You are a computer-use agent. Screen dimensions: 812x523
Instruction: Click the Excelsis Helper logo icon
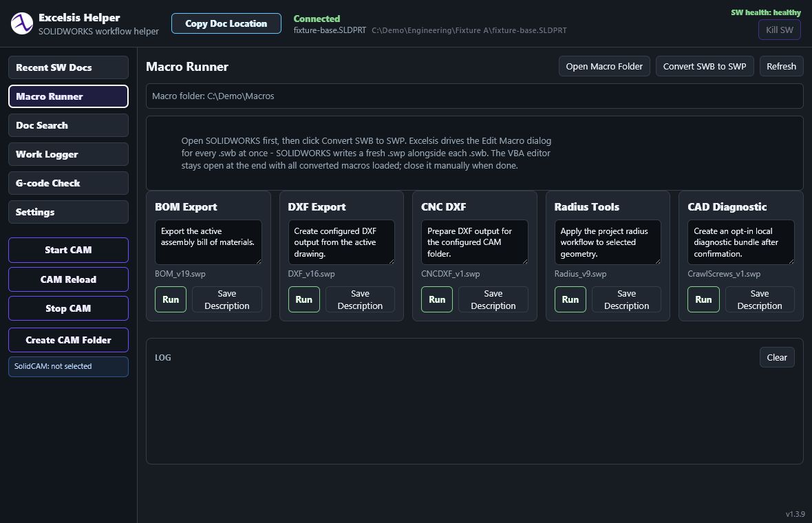pyautogui.click(x=22, y=24)
